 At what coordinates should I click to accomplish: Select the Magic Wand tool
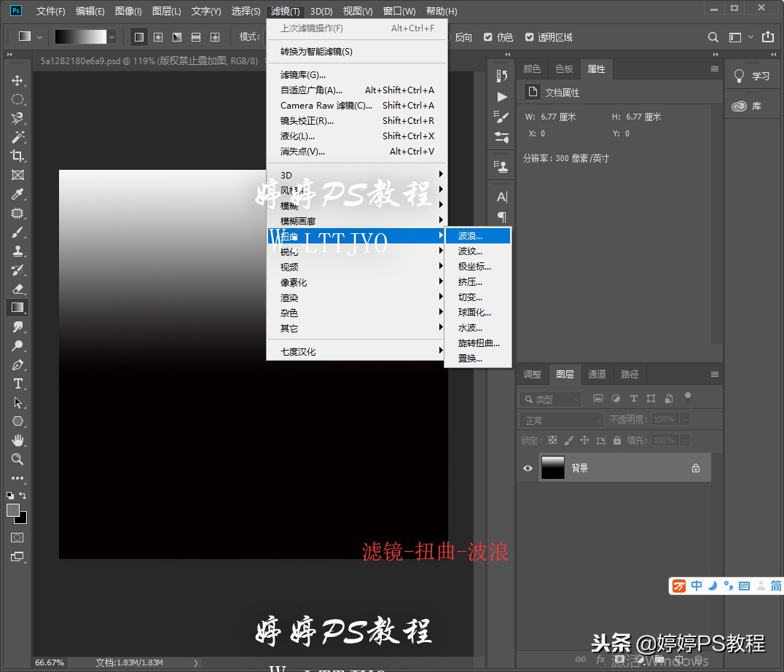click(17, 137)
